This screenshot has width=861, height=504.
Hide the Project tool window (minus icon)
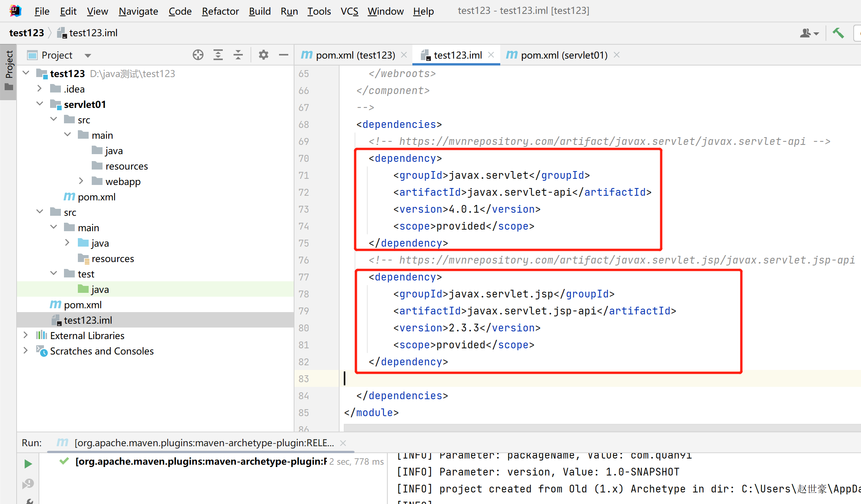click(x=284, y=55)
